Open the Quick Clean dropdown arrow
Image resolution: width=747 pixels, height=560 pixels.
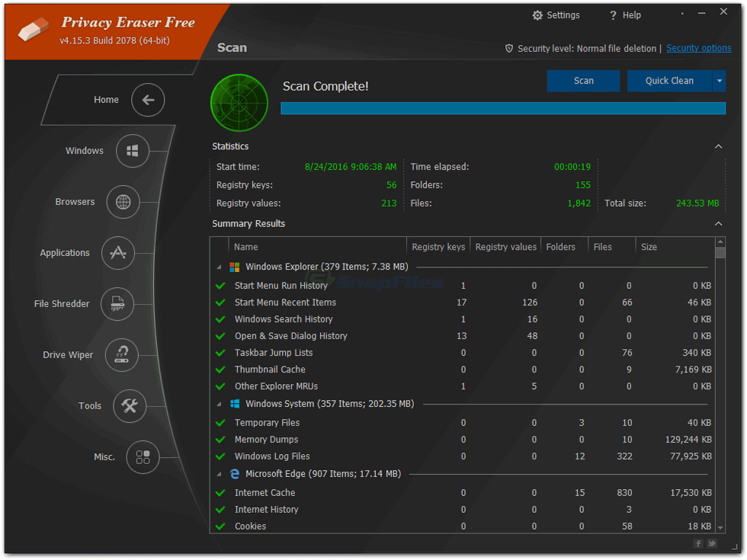pos(719,81)
